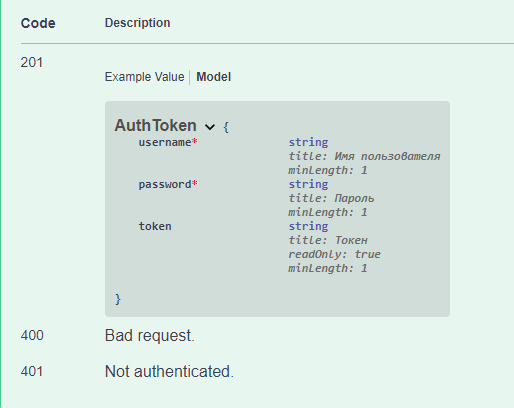This screenshot has width=514, height=408.
Task: Click the string type of password
Action: 308,184
